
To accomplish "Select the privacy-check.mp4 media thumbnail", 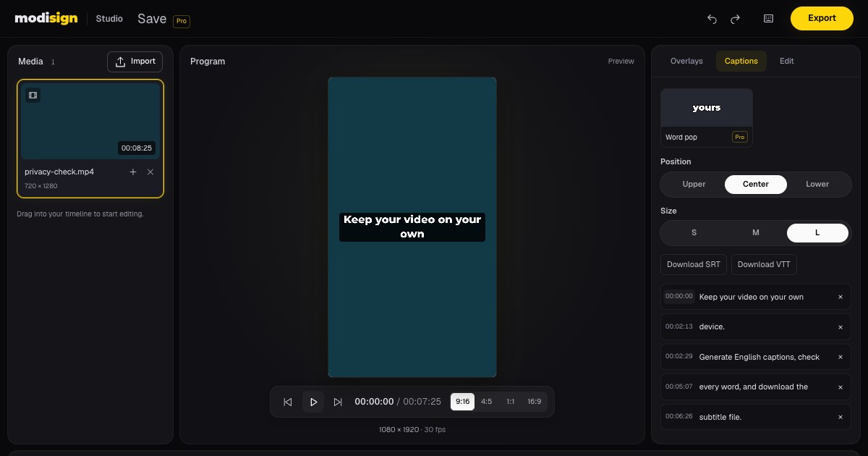I will pyautogui.click(x=90, y=121).
